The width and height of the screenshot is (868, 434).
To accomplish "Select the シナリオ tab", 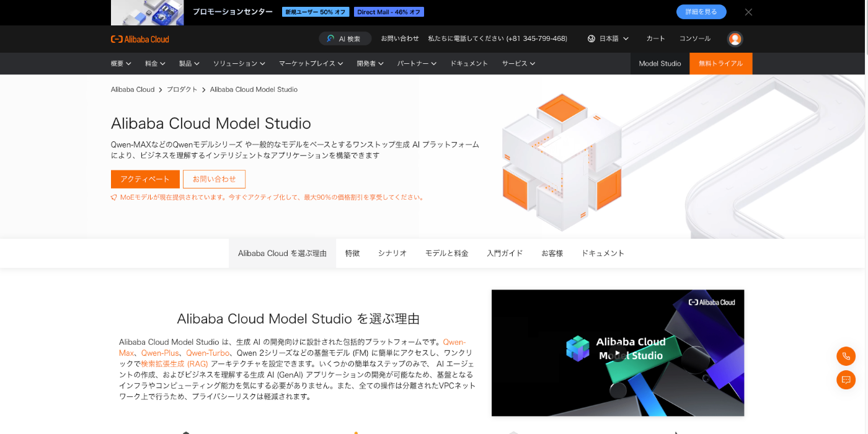I will pos(392,253).
